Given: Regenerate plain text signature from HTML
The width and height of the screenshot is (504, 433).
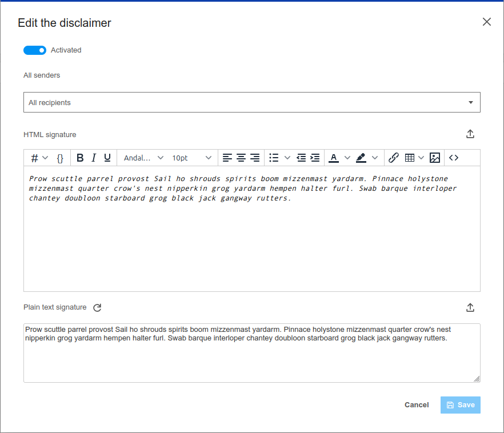Looking at the screenshot, I should point(97,308).
